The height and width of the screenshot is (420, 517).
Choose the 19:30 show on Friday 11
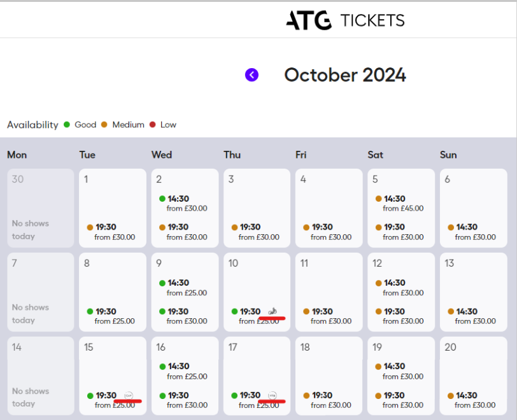click(x=327, y=316)
